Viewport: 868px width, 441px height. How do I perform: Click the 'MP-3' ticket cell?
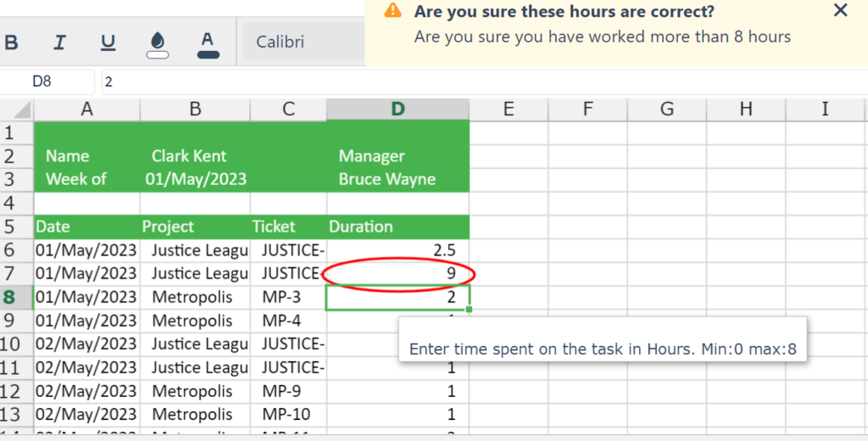pyautogui.click(x=288, y=298)
